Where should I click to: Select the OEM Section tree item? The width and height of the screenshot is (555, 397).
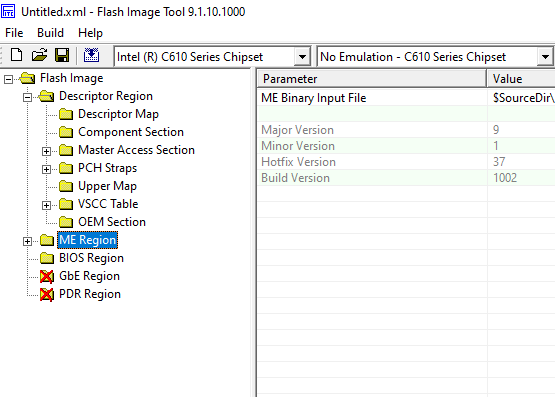[x=112, y=222]
